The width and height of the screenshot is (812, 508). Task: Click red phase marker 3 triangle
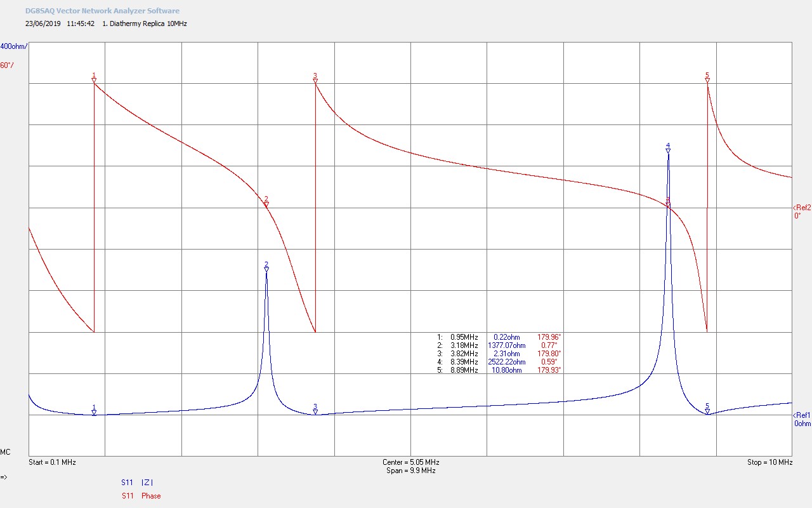coord(315,81)
